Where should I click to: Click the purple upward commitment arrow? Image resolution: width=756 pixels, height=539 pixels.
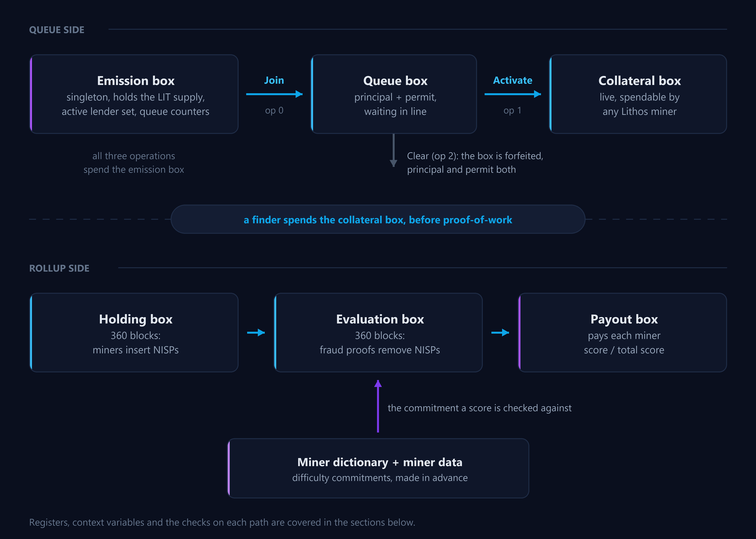point(378,406)
